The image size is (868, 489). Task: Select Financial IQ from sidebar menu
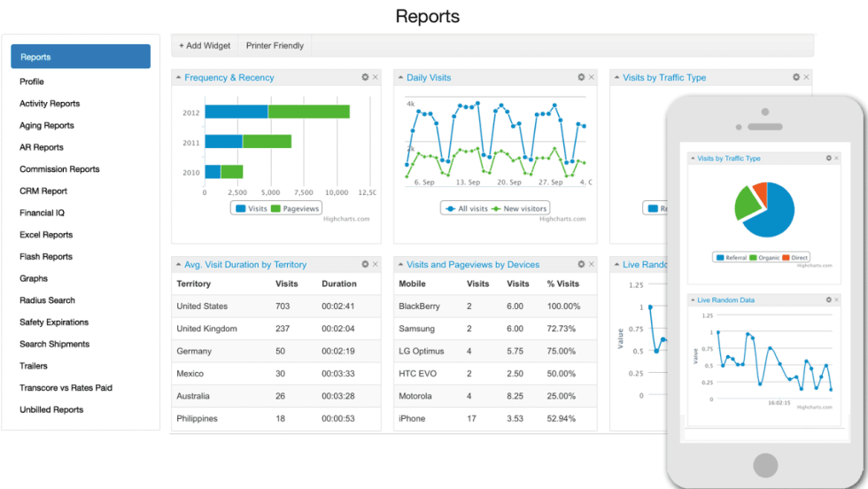(42, 213)
